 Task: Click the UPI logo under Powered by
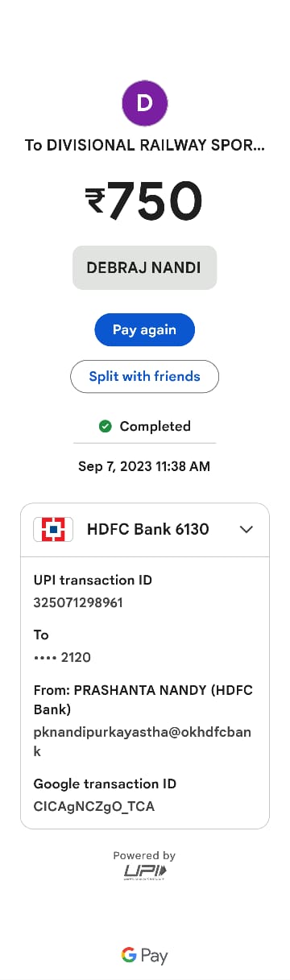145,871
